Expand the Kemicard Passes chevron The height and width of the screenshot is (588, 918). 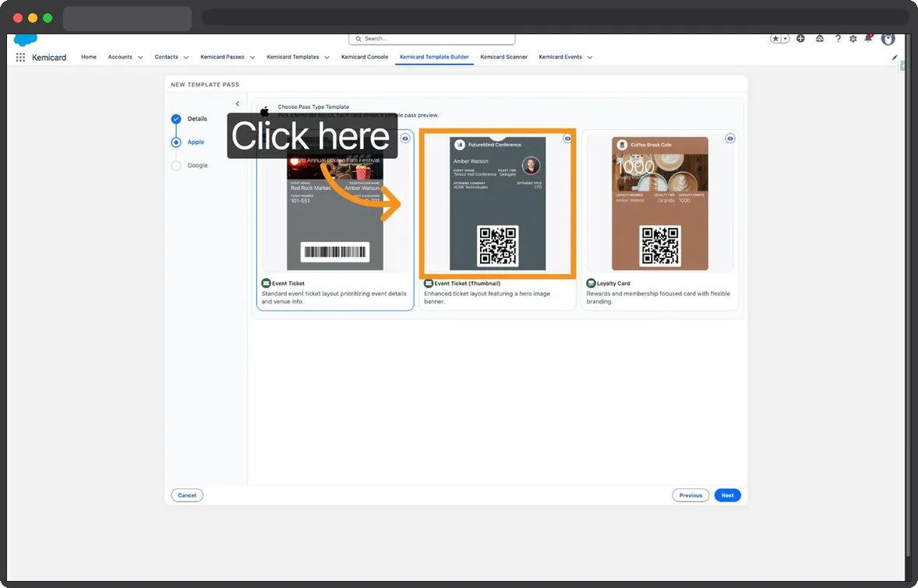252,58
